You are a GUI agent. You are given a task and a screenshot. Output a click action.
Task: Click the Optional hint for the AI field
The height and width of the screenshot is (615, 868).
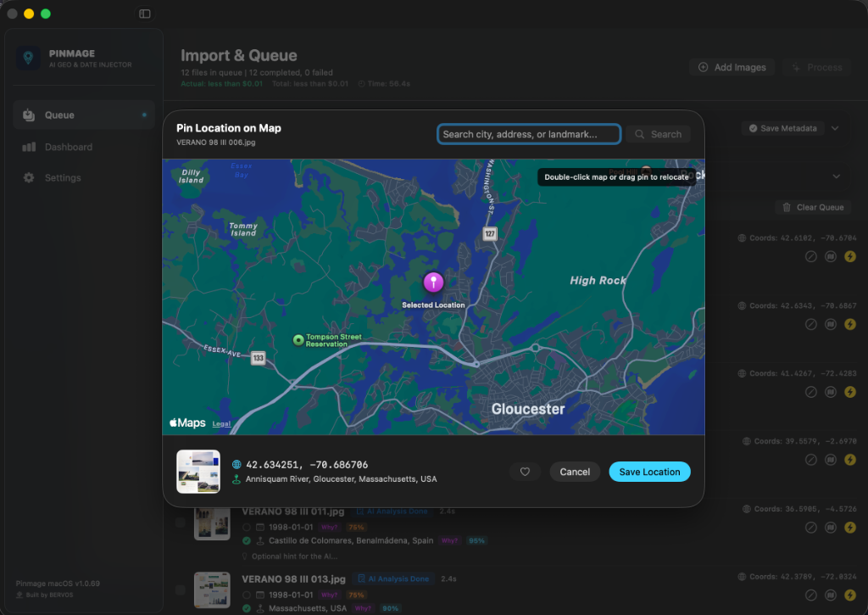294,556
